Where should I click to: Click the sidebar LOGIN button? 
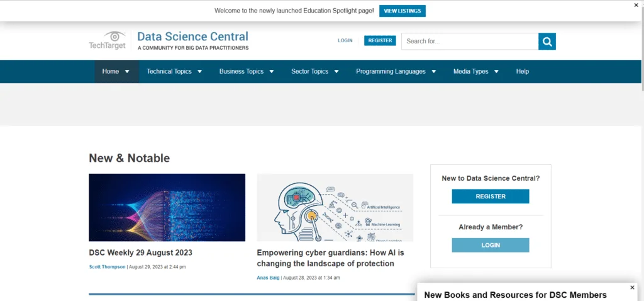(491, 245)
